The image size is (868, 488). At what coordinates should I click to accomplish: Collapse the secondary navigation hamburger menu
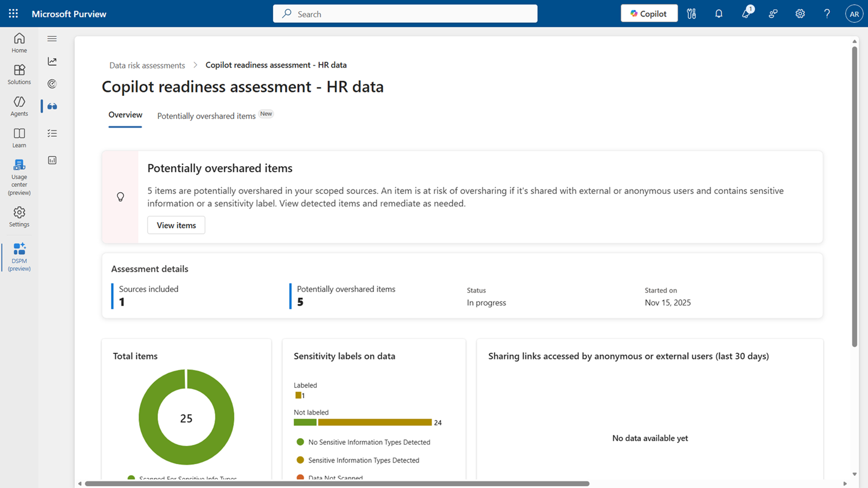pyautogui.click(x=52, y=39)
